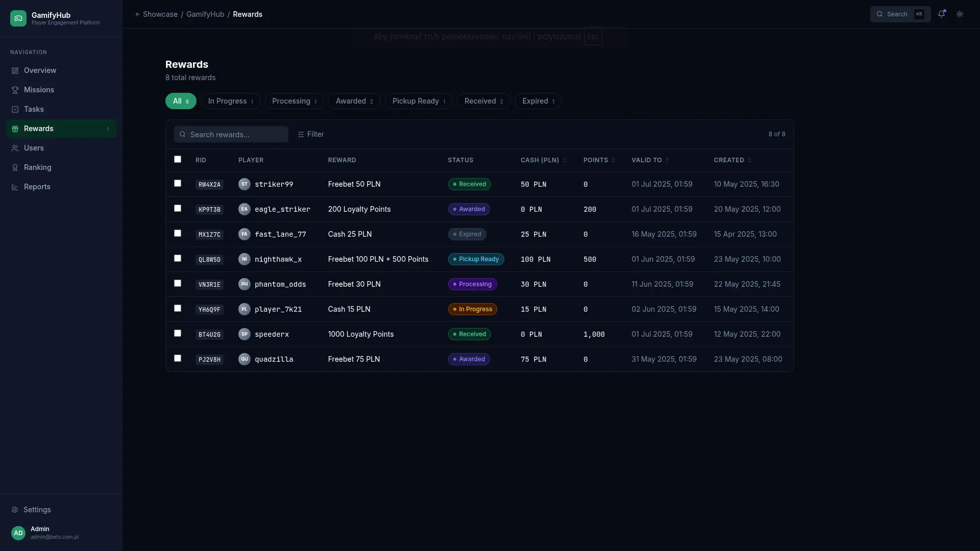The image size is (980, 551).
Task: Open the Filter options
Action: pyautogui.click(x=311, y=134)
